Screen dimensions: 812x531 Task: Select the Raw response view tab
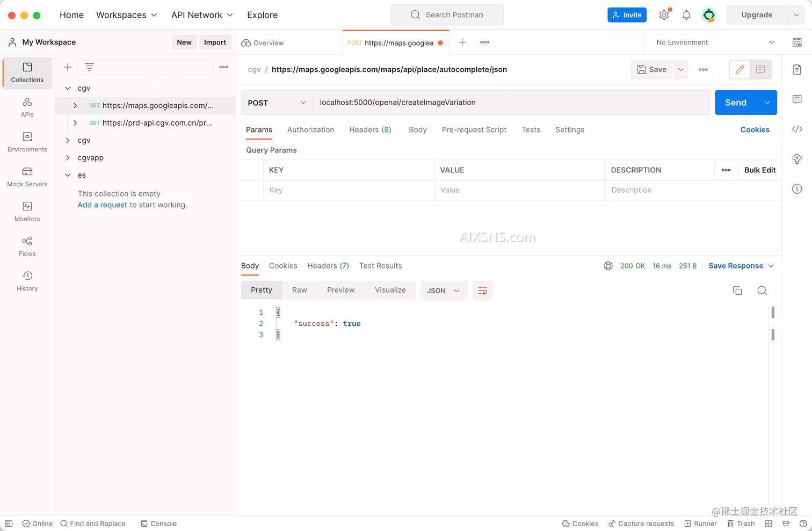click(299, 290)
